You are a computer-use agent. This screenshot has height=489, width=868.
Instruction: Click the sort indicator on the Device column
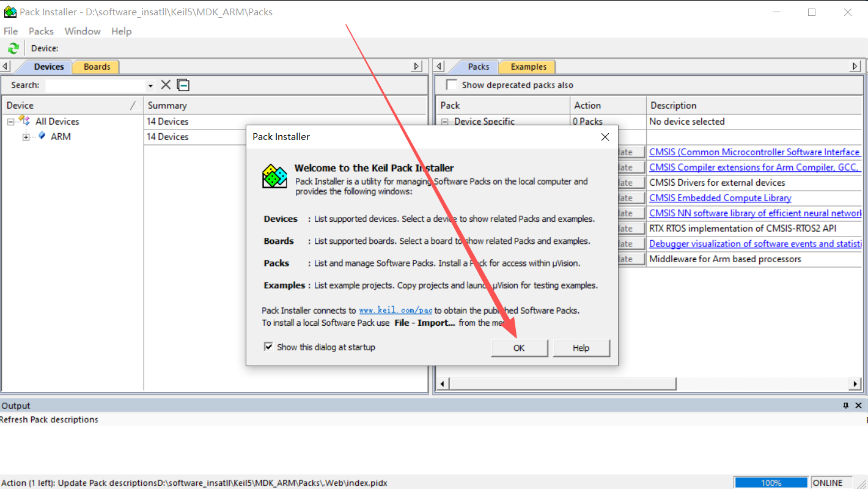point(133,106)
